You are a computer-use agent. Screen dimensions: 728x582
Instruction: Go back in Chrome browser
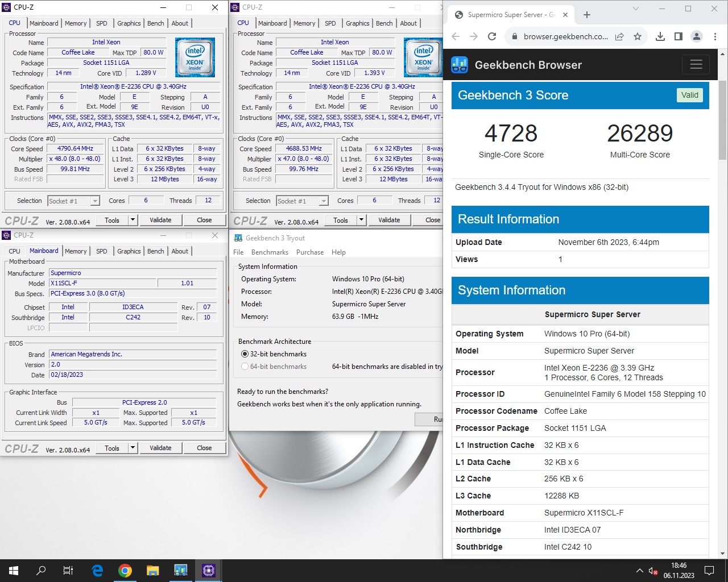tap(456, 36)
